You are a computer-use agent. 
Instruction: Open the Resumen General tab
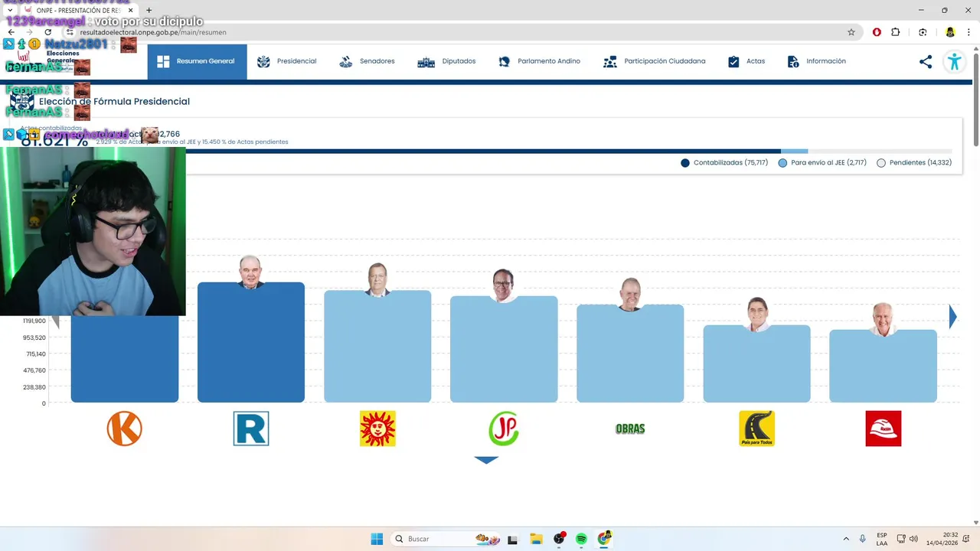[197, 61]
